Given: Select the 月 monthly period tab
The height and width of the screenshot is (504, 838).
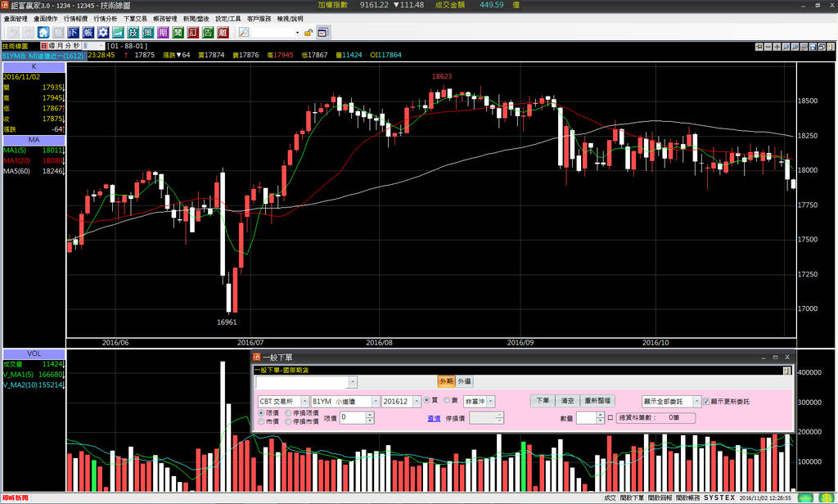Looking at the screenshot, I should 60,47.
